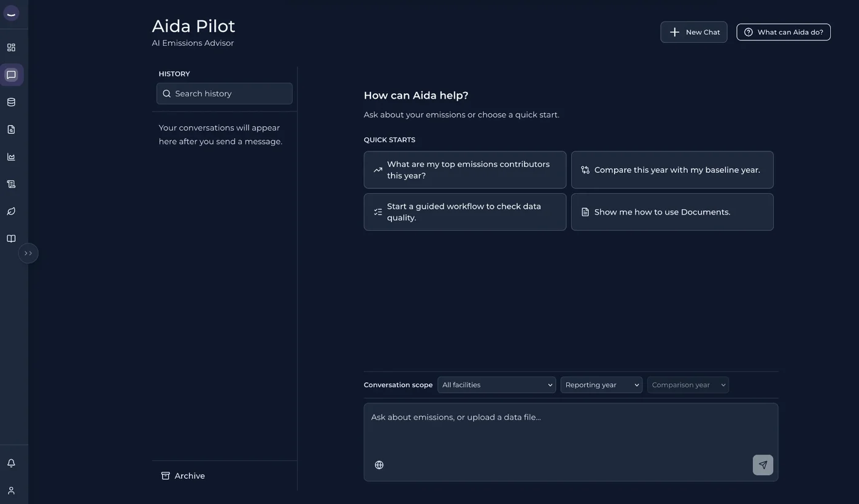The height and width of the screenshot is (504, 859).
Task: Open the scroll report icon in the sidebar
Action: click(11, 184)
